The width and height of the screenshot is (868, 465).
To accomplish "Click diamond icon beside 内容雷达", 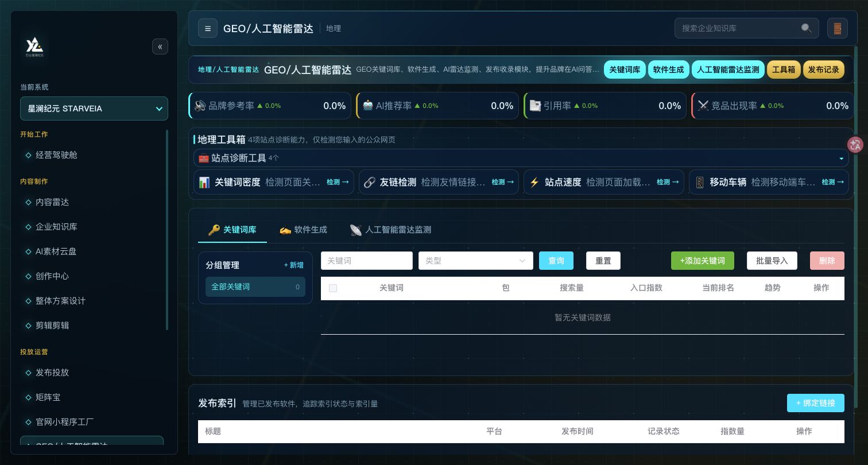I will coord(28,202).
